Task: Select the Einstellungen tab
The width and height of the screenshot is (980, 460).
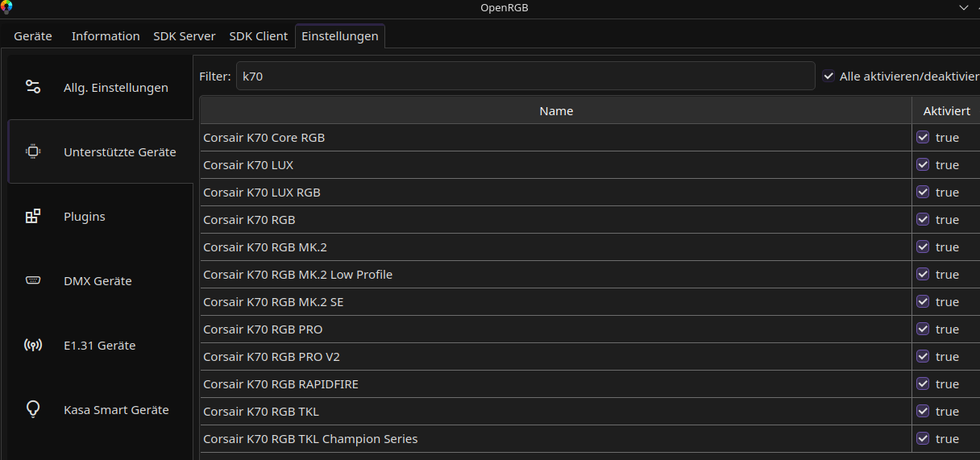Action: click(x=340, y=36)
